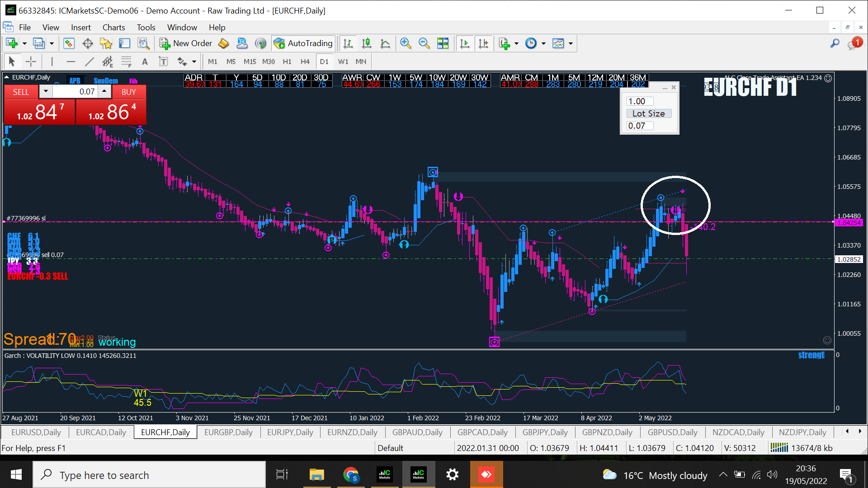Open the Strategy Tester icon
Viewport: 868px width, 488px height.
(143, 43)
